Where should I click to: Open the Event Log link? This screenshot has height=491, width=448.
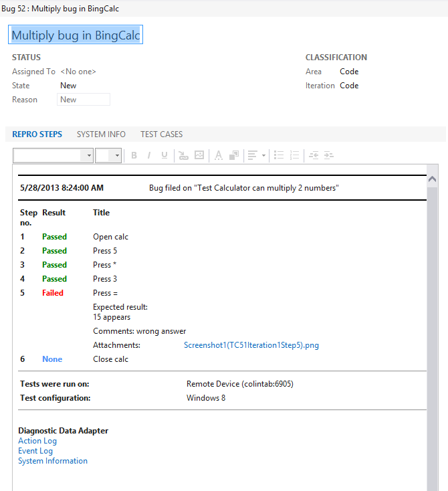click(x=35, y=451)
